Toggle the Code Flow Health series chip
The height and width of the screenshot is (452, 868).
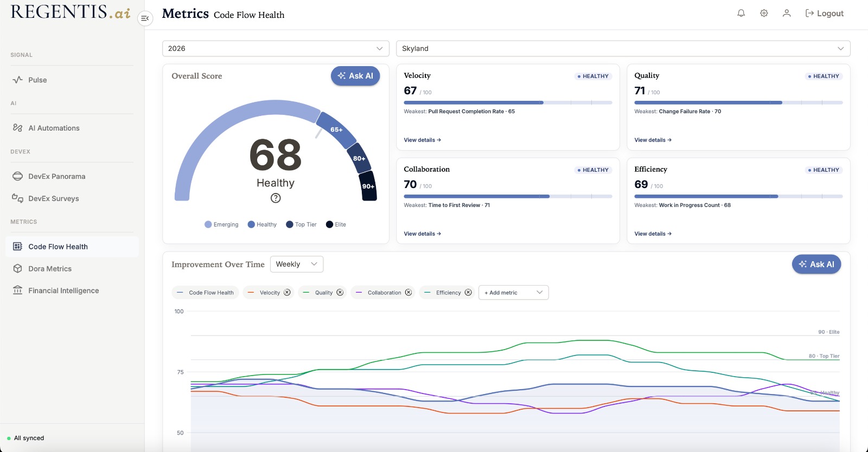point(205,293)
